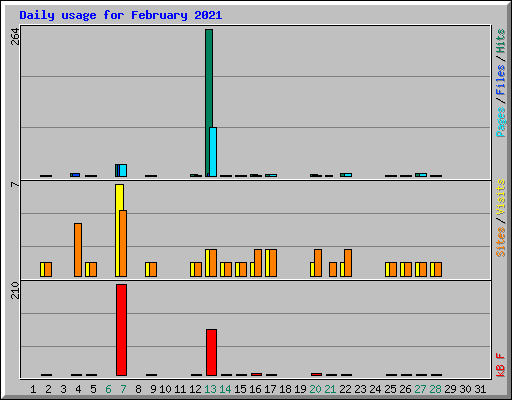Click the yellow visits bar for day 17
The width and height of the screenshot is (512, 400).
(x=267, y=263)
